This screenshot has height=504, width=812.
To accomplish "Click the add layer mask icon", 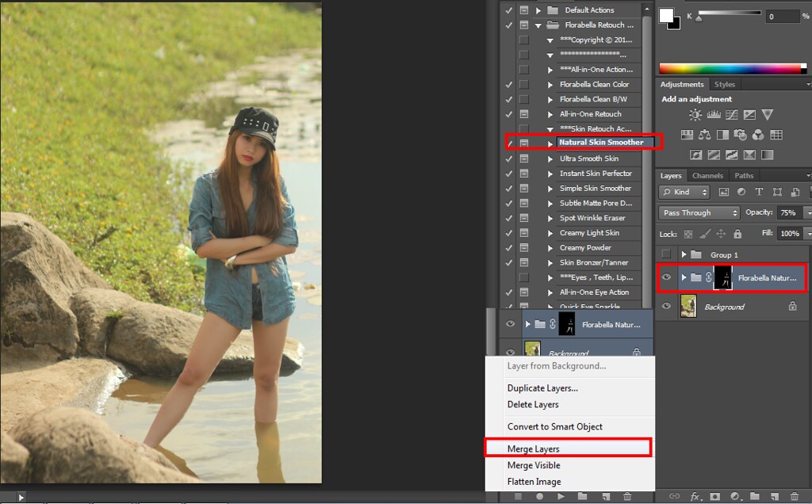I will [x=714, y=497].
